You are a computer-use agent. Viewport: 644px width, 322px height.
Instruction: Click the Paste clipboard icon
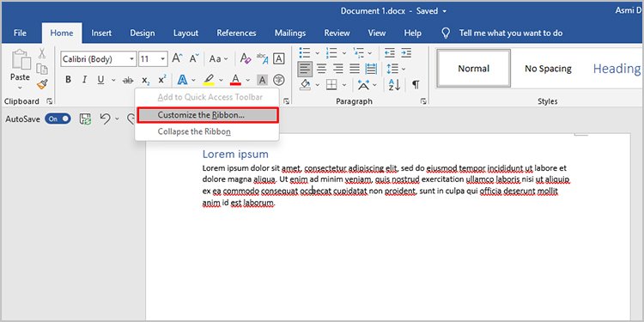click(x=21, y=59)
